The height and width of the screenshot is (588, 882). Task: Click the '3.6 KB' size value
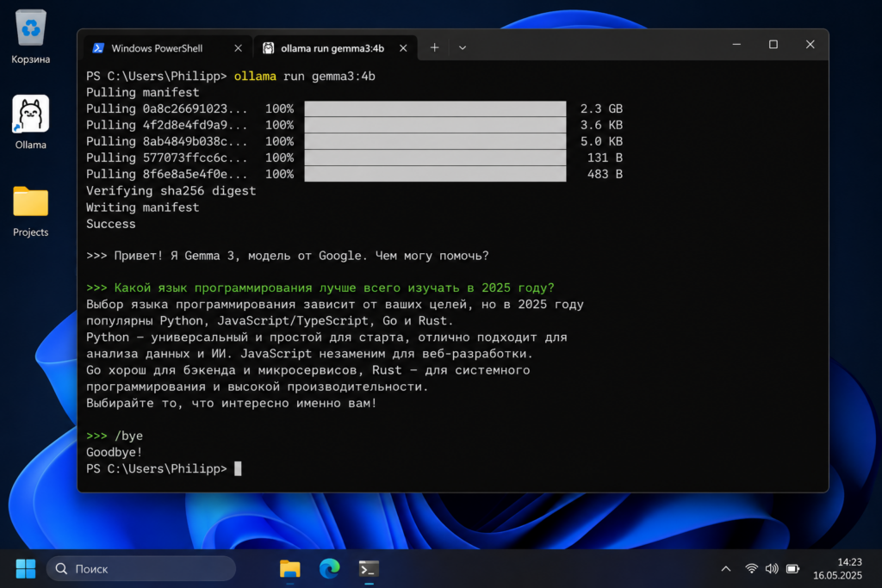(x=601, y=125)
